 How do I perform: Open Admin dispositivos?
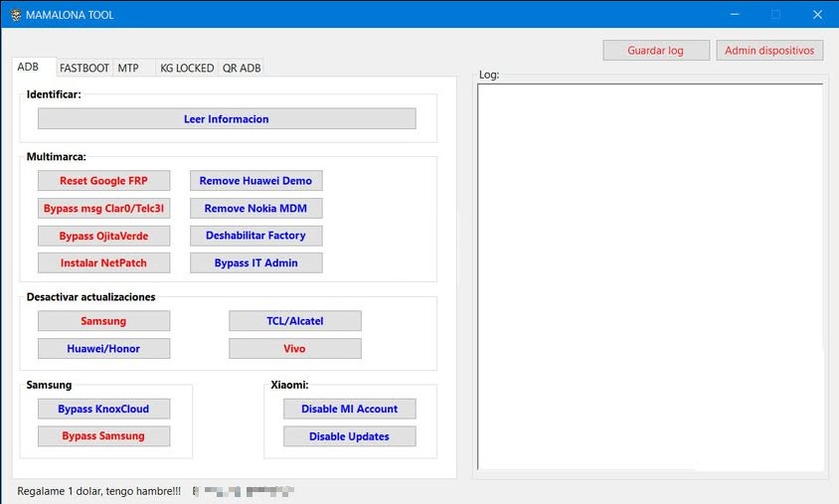(x=769, y=51)
